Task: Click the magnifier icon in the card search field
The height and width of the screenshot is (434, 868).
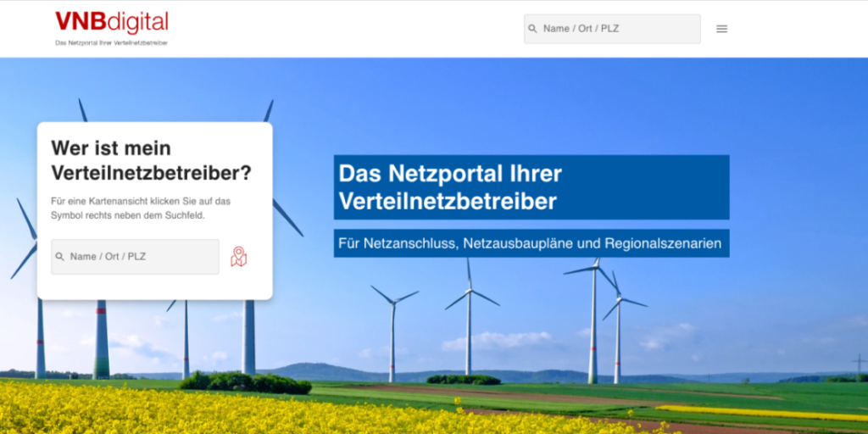Action: pyautogui.click(x=60, y=257)
